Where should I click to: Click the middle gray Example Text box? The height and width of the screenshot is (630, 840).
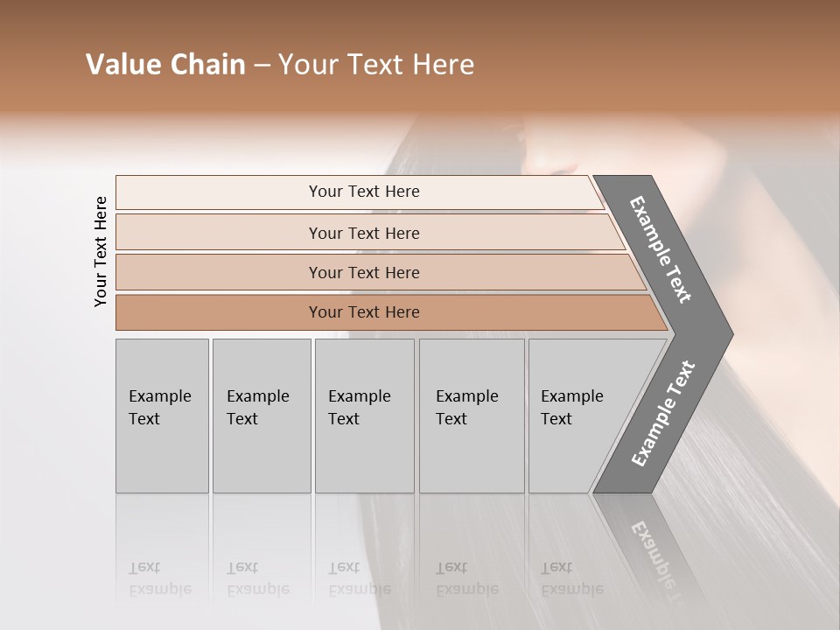(364, 416)
